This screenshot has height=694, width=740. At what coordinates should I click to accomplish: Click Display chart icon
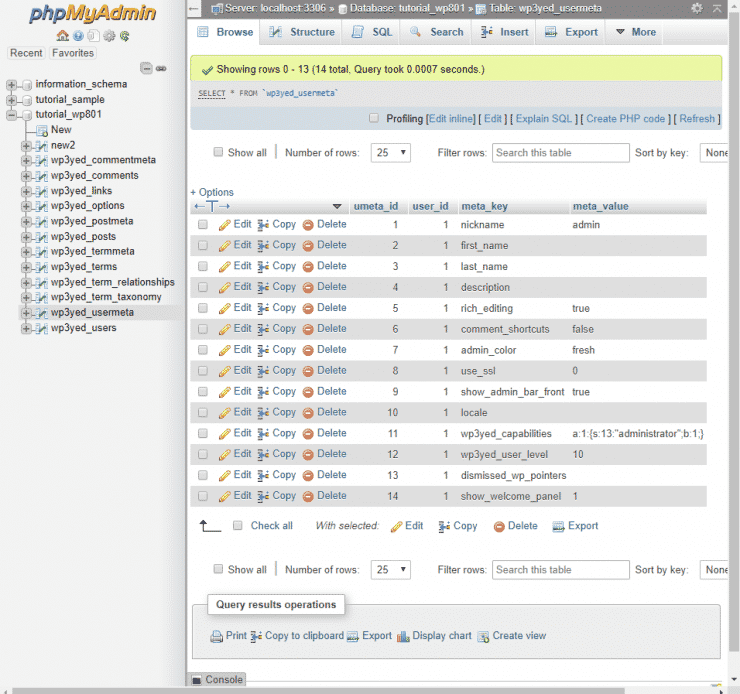click(403, 636)
